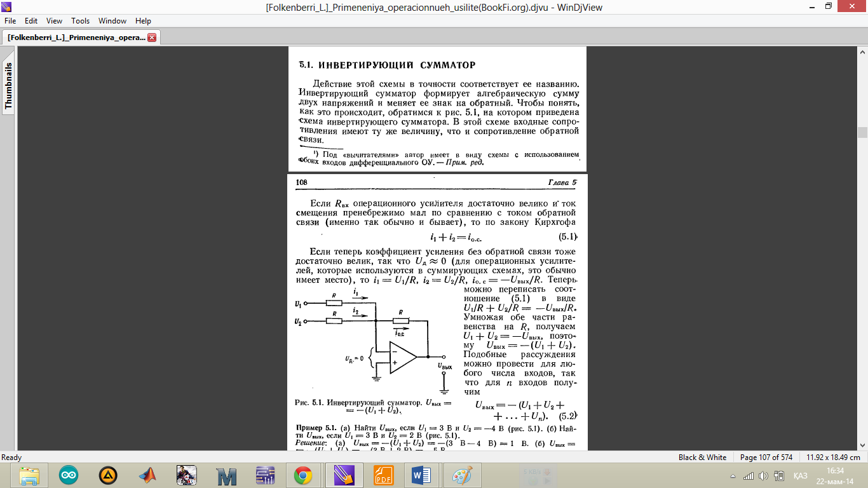Viewport: 868px width, 488px height.
Task: Open the Tools menu
Action: point(81,21)
